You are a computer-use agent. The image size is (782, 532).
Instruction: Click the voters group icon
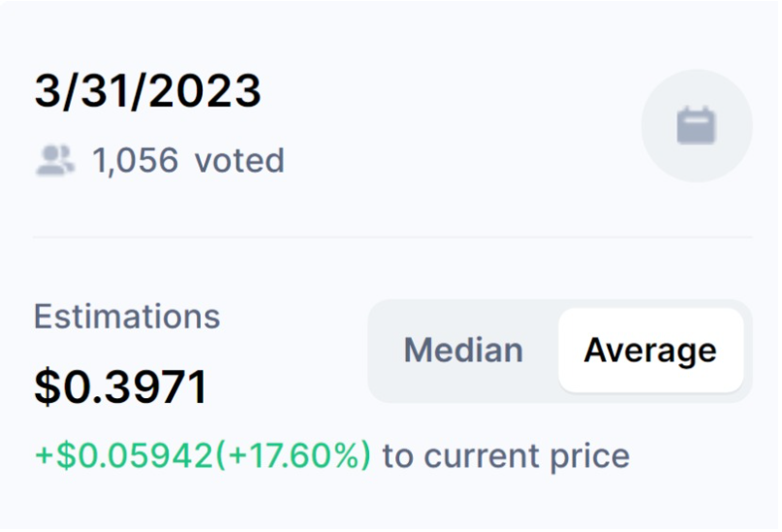[55, 160]
